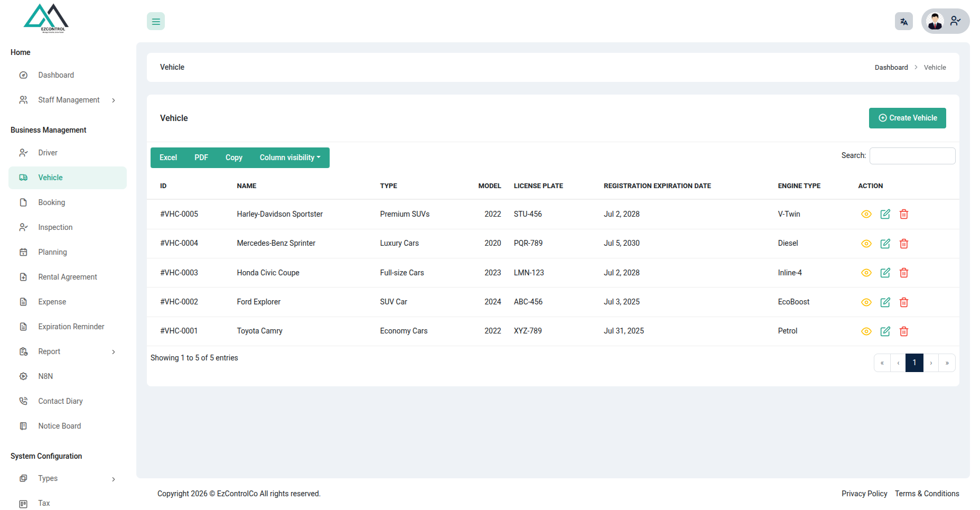Click the EcoBoost engine type cell
980x510 pixels.
click(794, 302)
